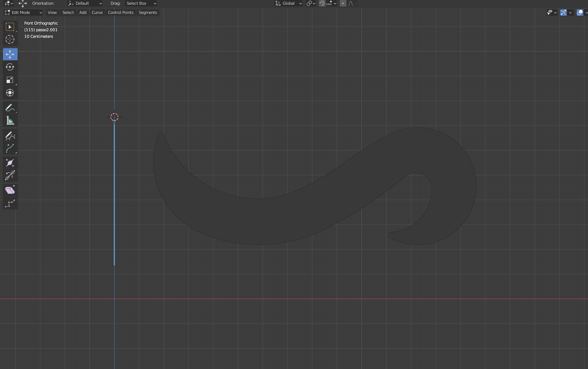Click the move gizmo icon in tool header

23,3
